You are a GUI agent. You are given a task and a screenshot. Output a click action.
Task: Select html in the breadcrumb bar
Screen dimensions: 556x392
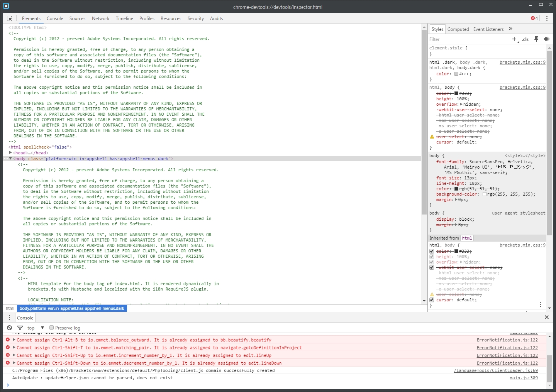tap(10, 308)
